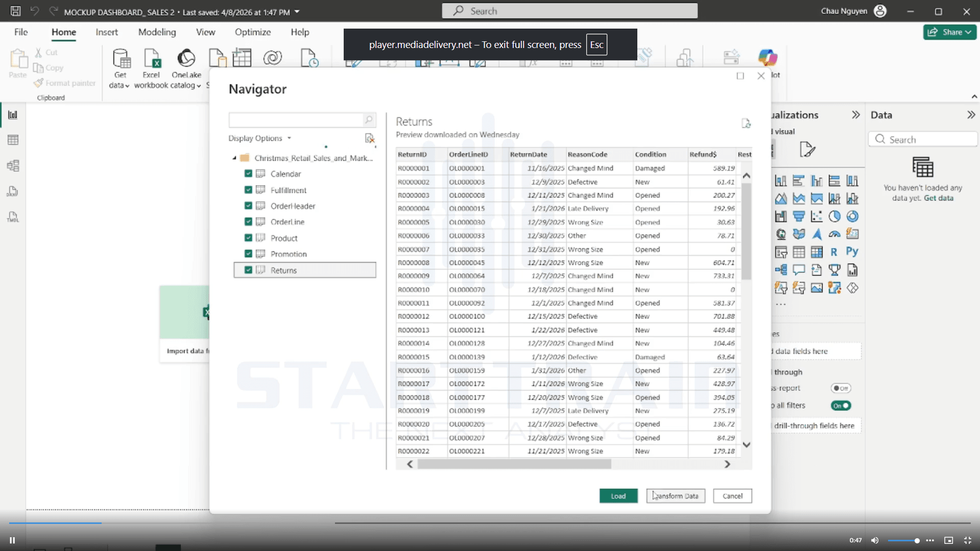
Task: Open the File menu
Action: tap(21, 32)
